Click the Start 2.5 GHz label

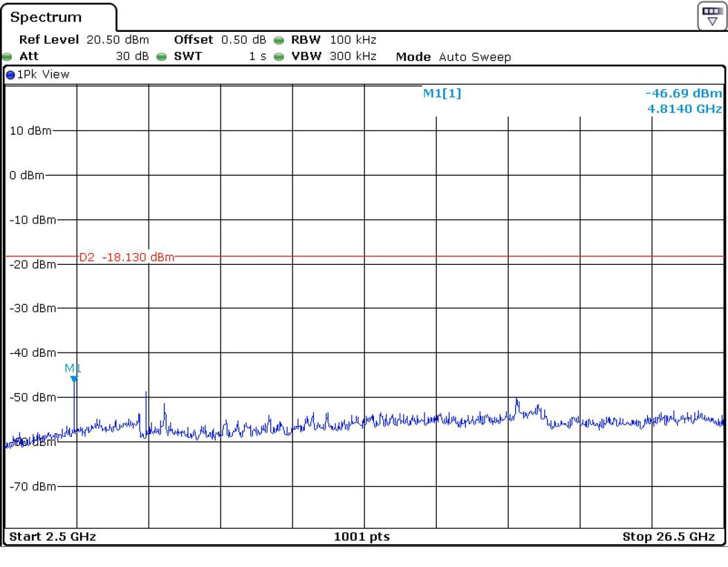tap(53, 537)
